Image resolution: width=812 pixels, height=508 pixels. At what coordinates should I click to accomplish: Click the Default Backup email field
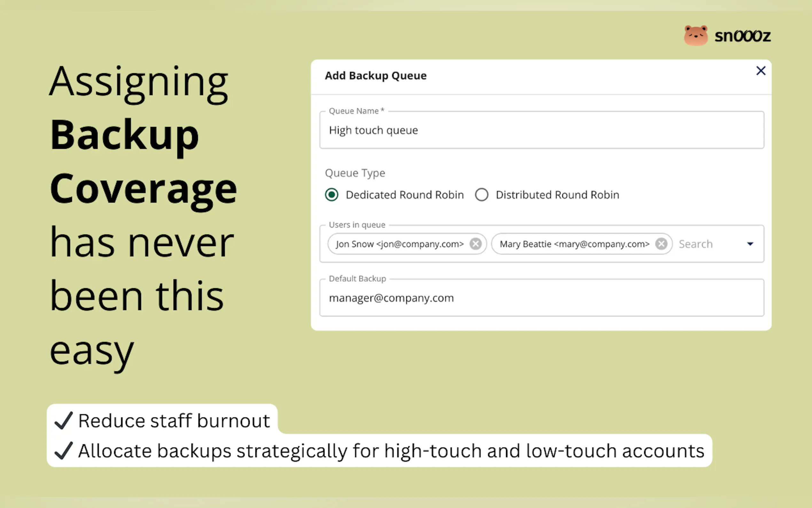click(x=541, y=298)
